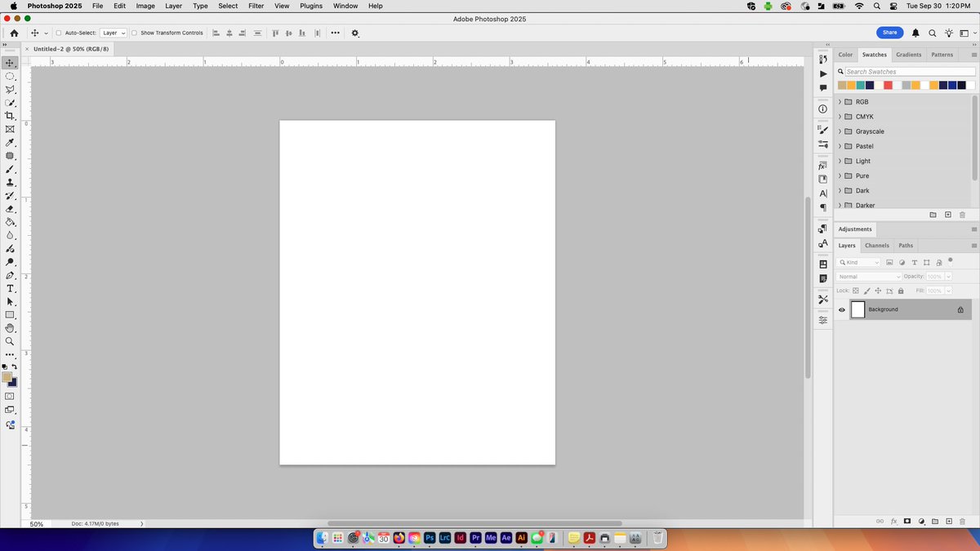
Task: Pick the red recent swatch
Action: (x=888, y=85)
